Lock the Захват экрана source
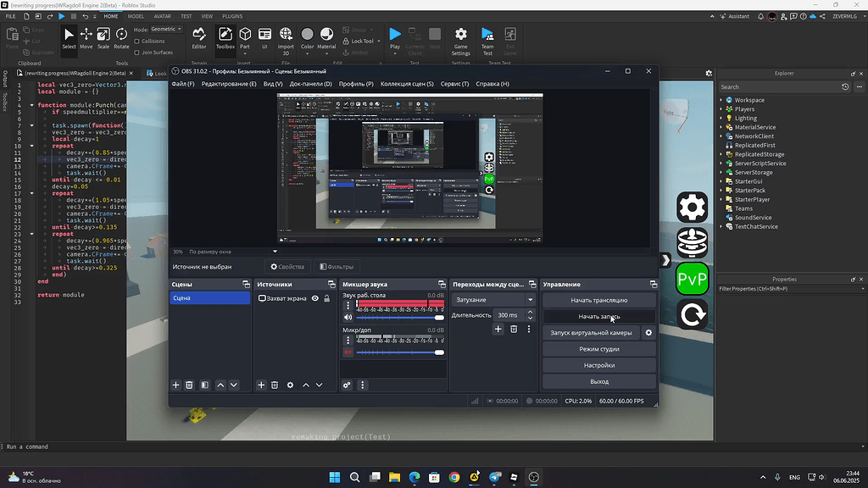This screenshot has height=488, width=868. [327, 299]
